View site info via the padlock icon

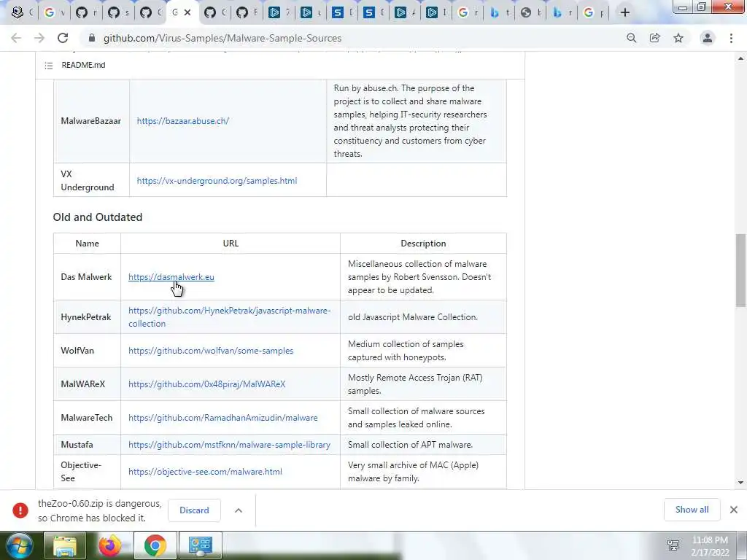(x=92, y=38)
